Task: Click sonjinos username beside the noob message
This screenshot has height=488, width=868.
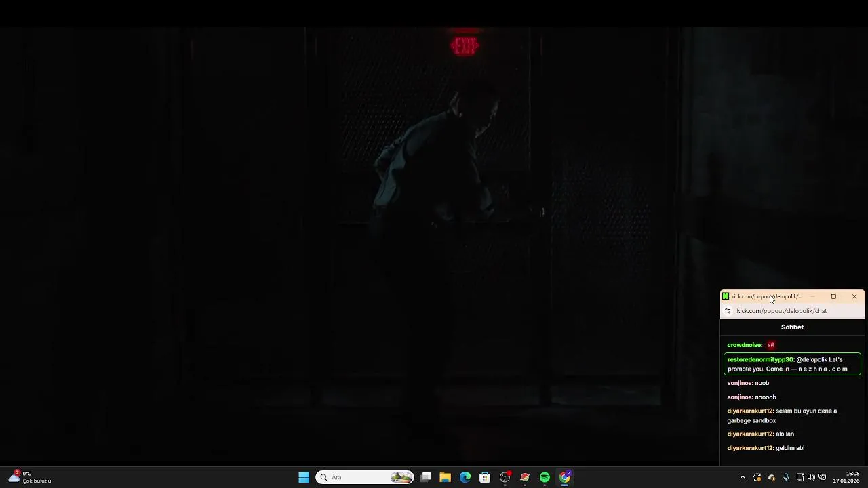Action: tap(740, 383)
